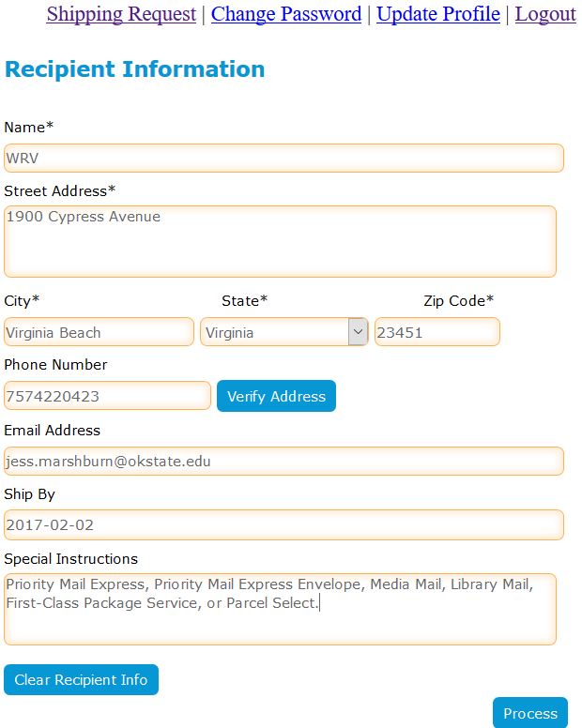582x728 pixels.
Task: Go to Change Password page
Action: [286, 14]
